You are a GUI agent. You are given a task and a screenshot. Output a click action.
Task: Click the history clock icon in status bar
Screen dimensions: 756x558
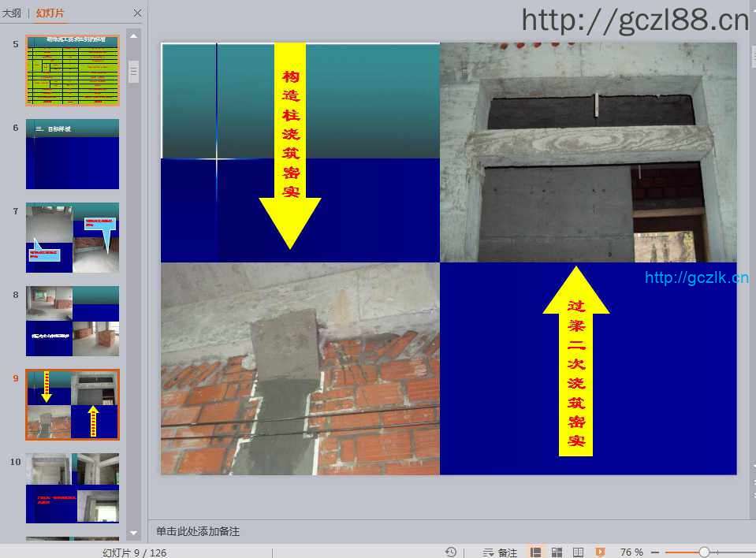(451, 552)
